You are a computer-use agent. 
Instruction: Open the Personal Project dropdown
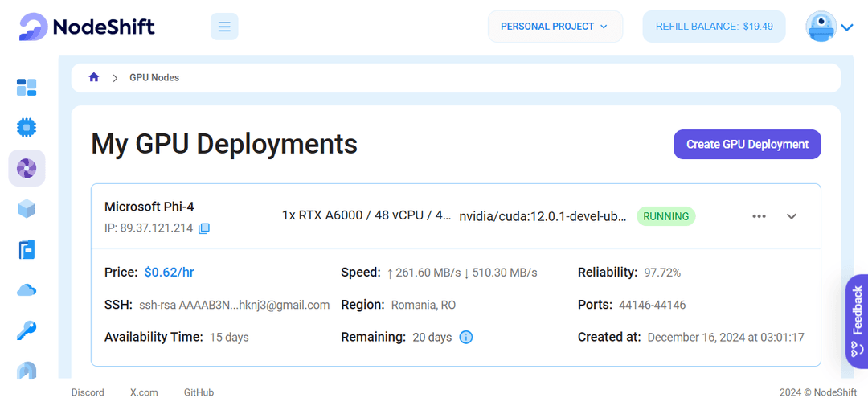pyautogui.click(x=555, y=27)
